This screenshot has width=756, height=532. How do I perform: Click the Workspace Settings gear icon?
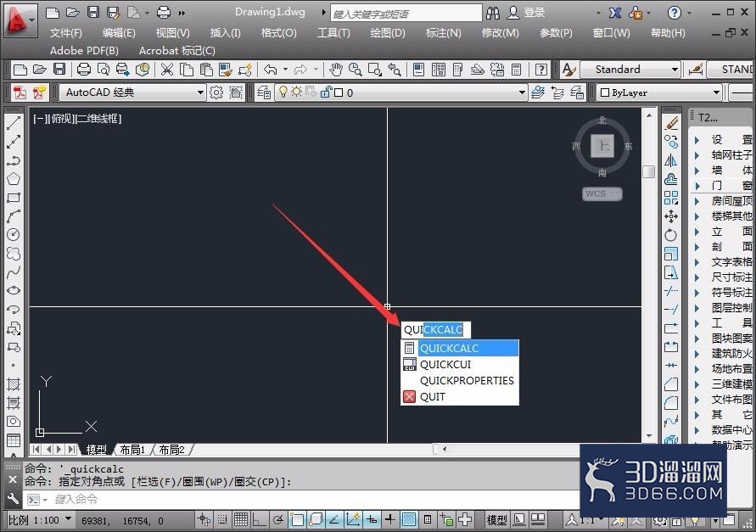216,92
